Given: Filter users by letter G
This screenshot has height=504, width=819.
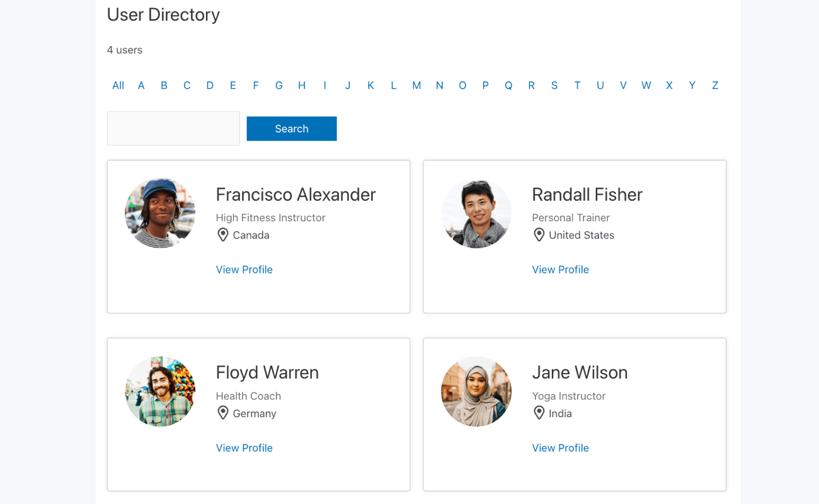Looking at the screenshot, I should pyautogui.click(x=279, y=86).
